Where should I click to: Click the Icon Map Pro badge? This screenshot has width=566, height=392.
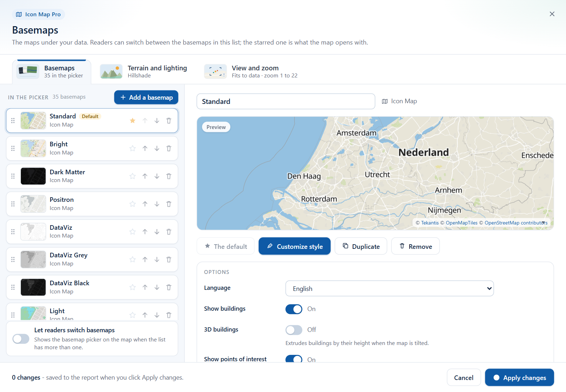pos(39,14)
